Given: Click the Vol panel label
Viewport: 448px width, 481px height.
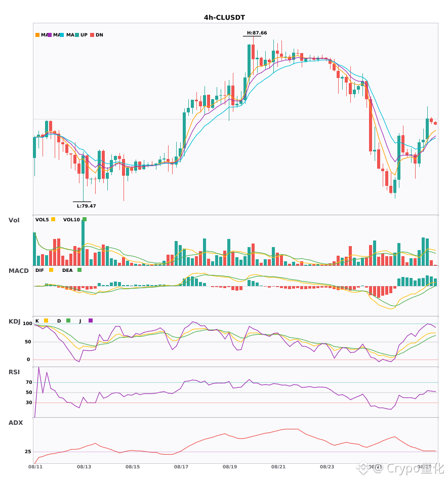Looking at the screenshot, I should [x=14, y=220].
